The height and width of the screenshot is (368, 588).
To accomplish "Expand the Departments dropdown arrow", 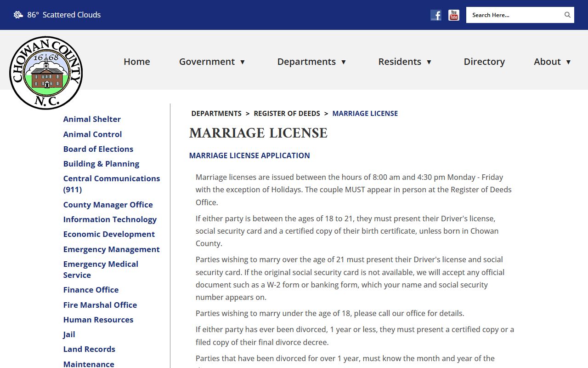I will click(343, 62).
